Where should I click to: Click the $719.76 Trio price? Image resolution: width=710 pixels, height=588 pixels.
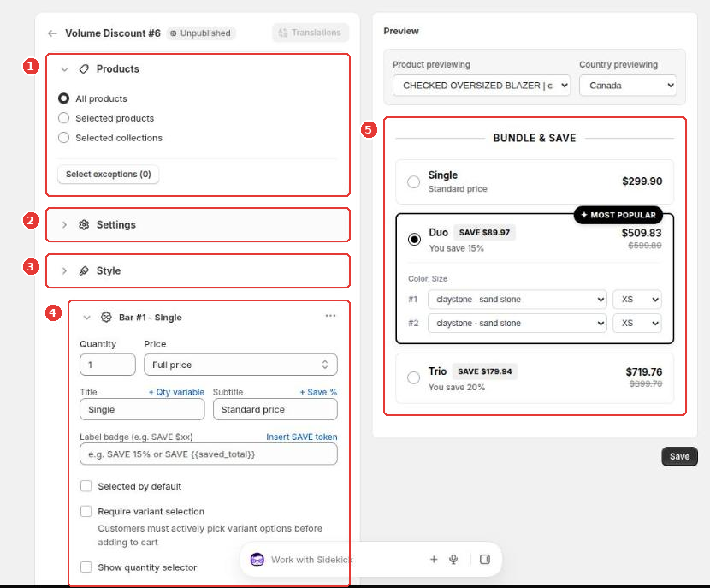(644, 372)
